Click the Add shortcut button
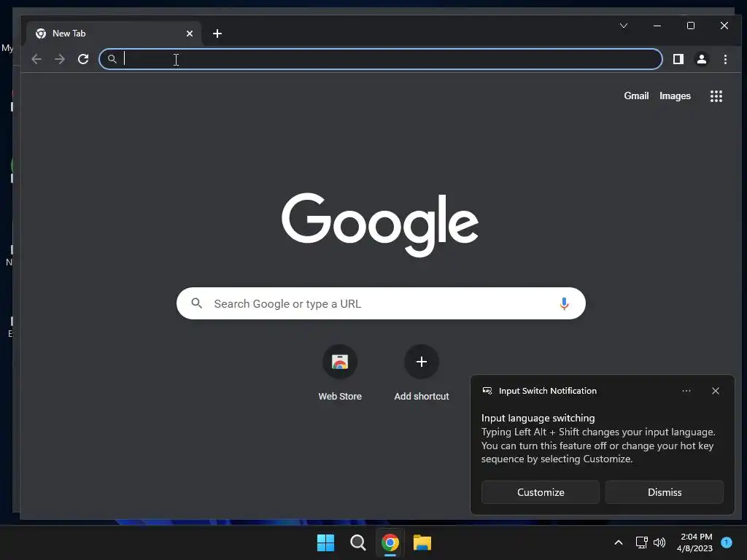This screenshot has width=747, height=560. point(422,373)
